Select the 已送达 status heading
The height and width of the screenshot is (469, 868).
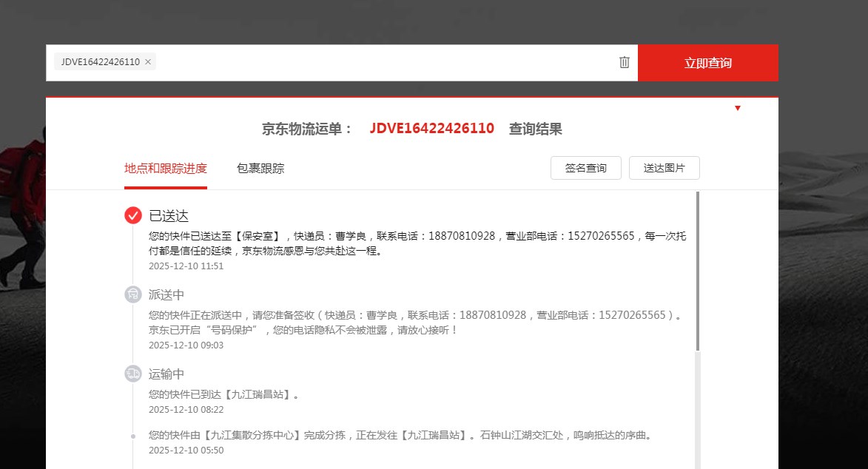tap(169, 216)
